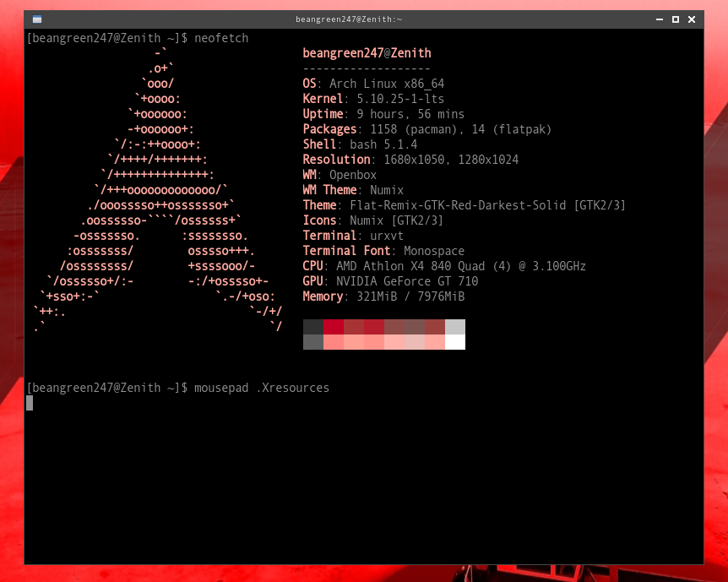Viewport: 728px width, 582px height.
Task: Click the 'mousepad .Xresources' command text
Action: (x=262, y=388)
